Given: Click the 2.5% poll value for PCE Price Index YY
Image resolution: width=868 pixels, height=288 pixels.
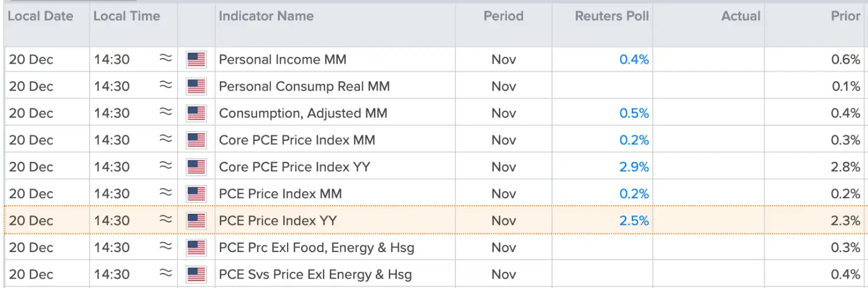Looking at the screenshot, I should coord(634,221).
